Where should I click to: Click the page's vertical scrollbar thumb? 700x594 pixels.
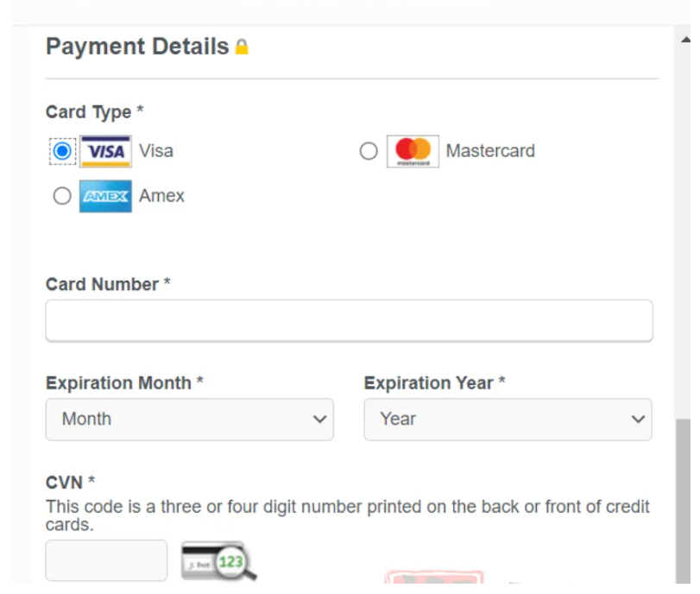coord(682,501)
